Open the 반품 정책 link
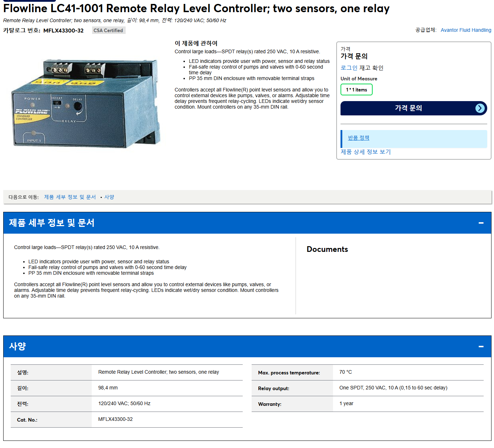 (x=358, y=138)
